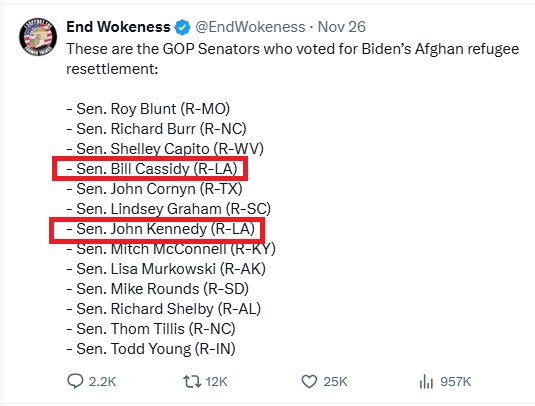Click the Sen. Todd Young line
The image size is (535, 406).
tap(151, 349)
